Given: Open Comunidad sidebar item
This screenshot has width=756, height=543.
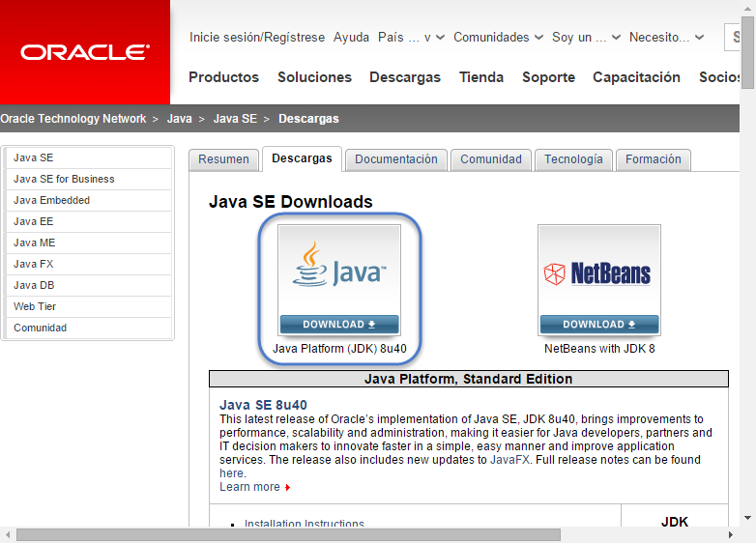Looking at the screenshot, I should click(x=88, y=328).
